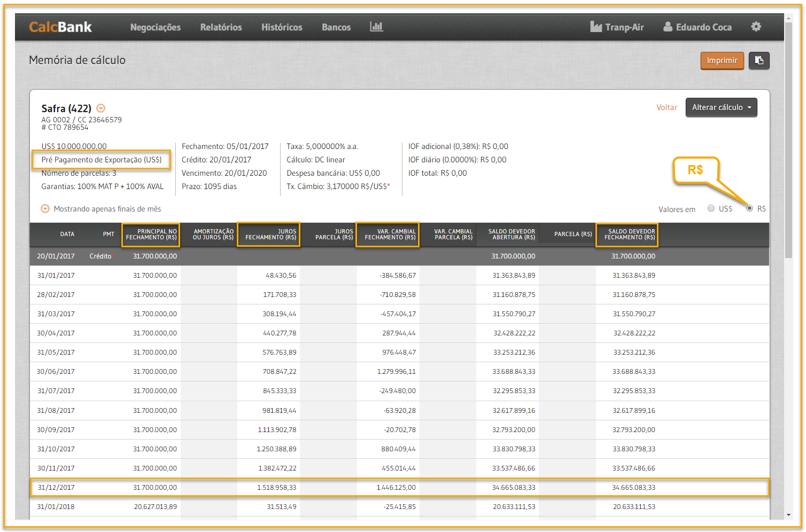Open the bar chart icon in navbar

[376, 27]
